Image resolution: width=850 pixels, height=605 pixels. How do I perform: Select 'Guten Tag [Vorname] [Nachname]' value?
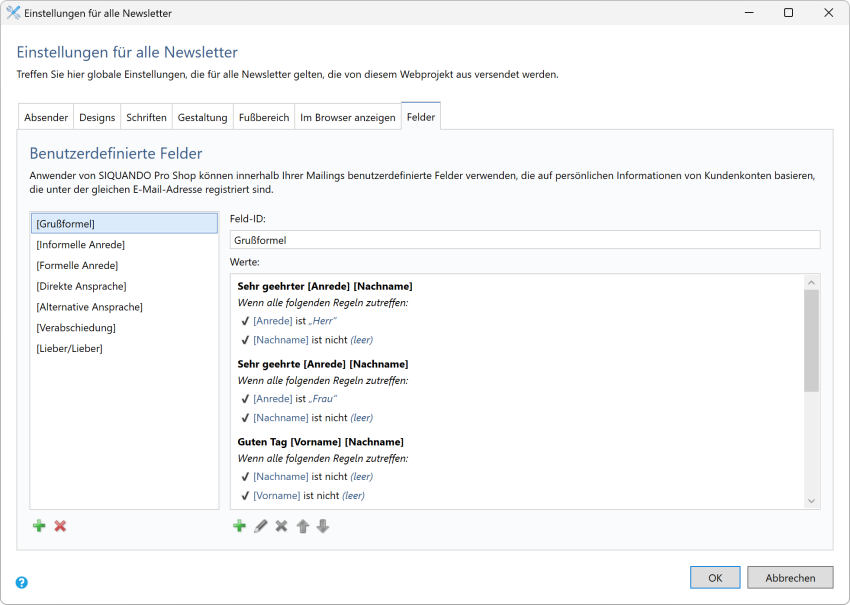point(321,442)
